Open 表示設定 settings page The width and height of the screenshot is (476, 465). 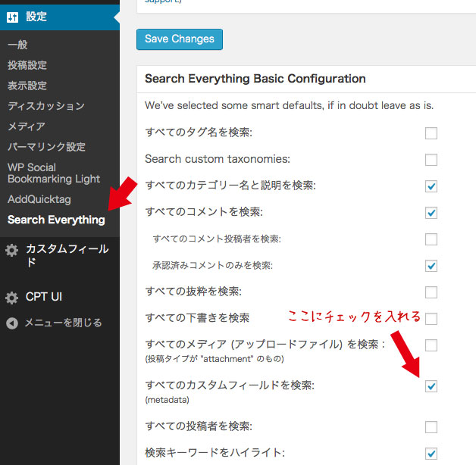click(x=27, y=86)
